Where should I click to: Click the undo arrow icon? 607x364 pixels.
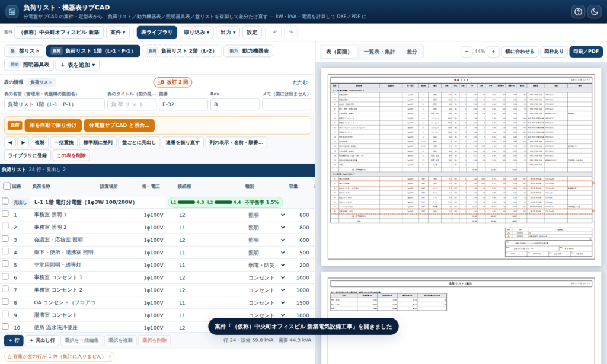(275, 32)
